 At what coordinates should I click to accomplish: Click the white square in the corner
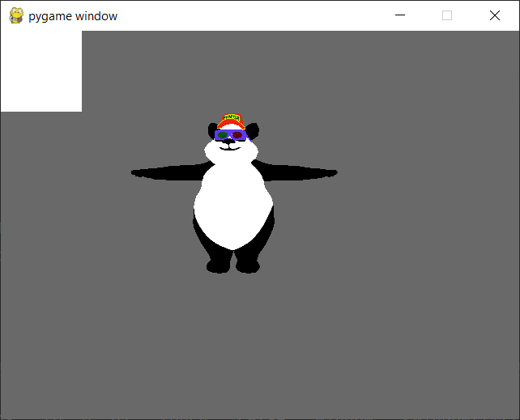coord(40,71)
